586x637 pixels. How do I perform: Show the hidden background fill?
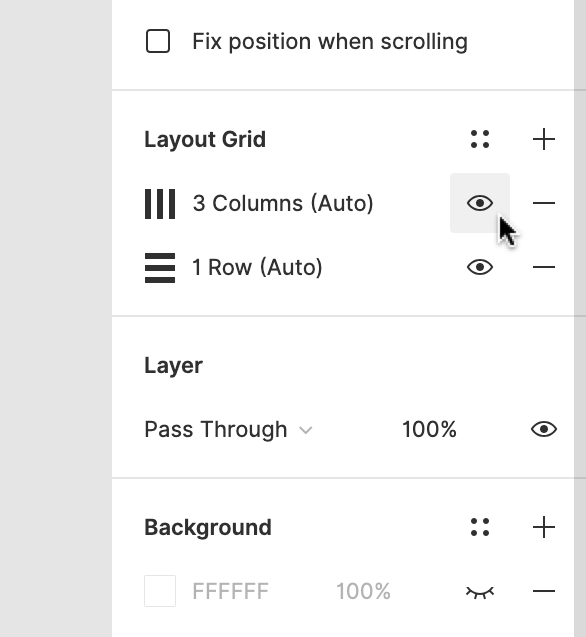(x=480, y=592)
